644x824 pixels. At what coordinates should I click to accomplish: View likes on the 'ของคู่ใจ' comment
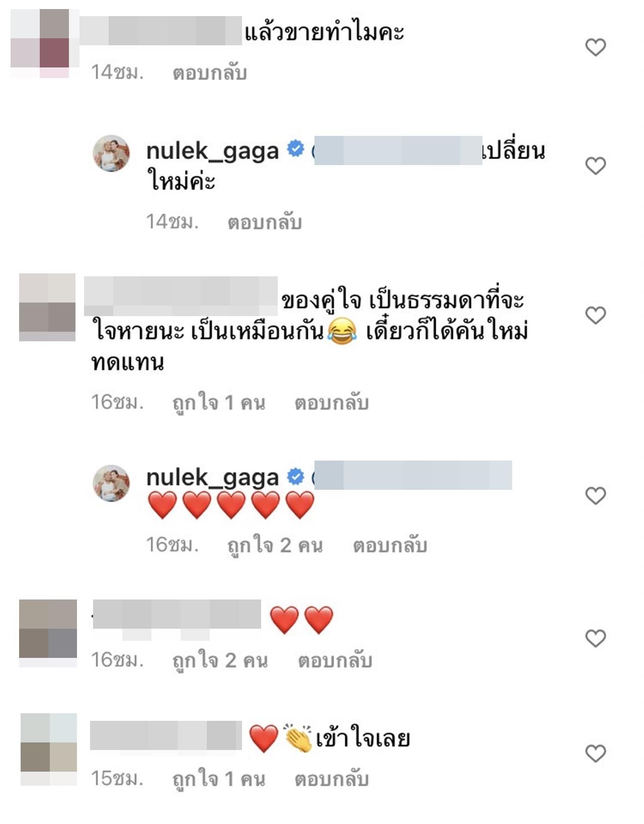tap(219, 403)
